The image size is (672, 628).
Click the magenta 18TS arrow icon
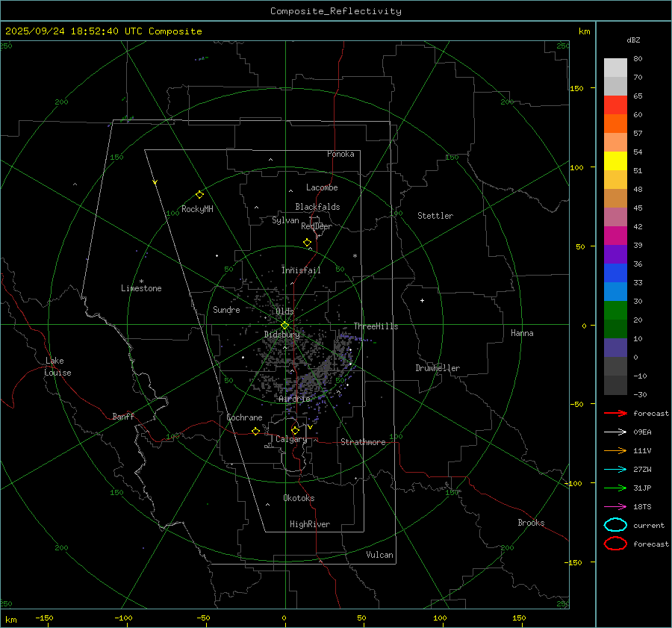[x=615, y=506]
